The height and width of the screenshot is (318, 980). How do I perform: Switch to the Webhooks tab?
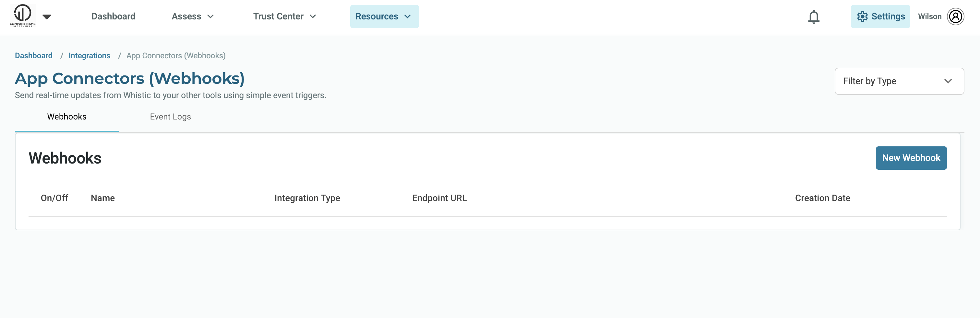tap(66, 117)
